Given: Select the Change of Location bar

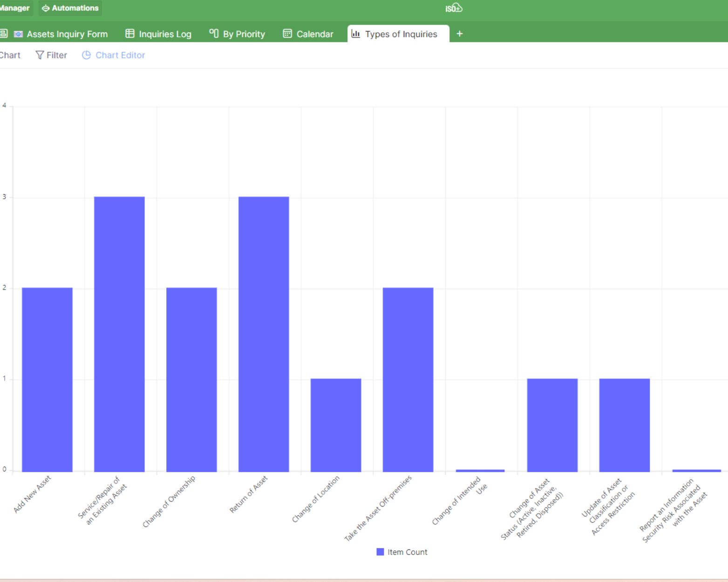Looking at the screenshot, I should [x=336, y=425].
